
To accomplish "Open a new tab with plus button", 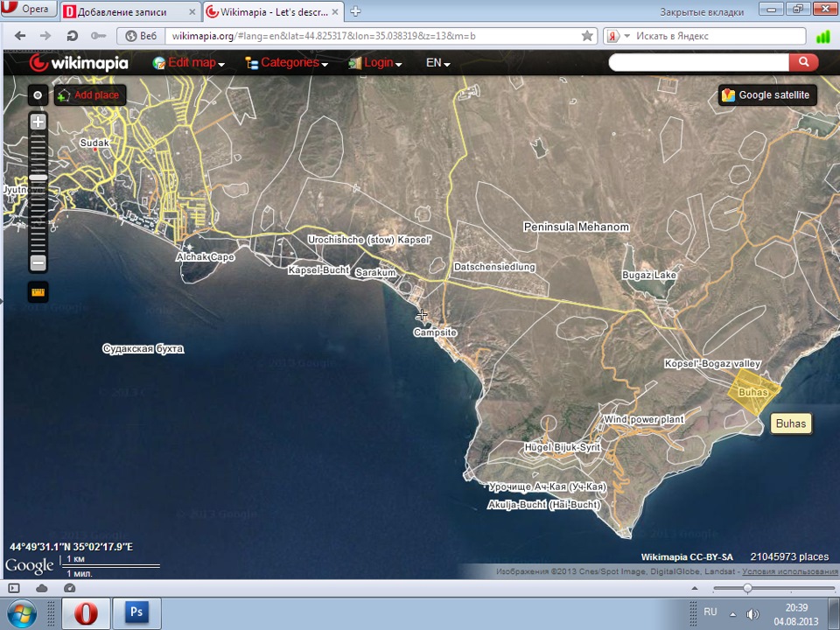I will pyautogui.click(x=355, y=11).
